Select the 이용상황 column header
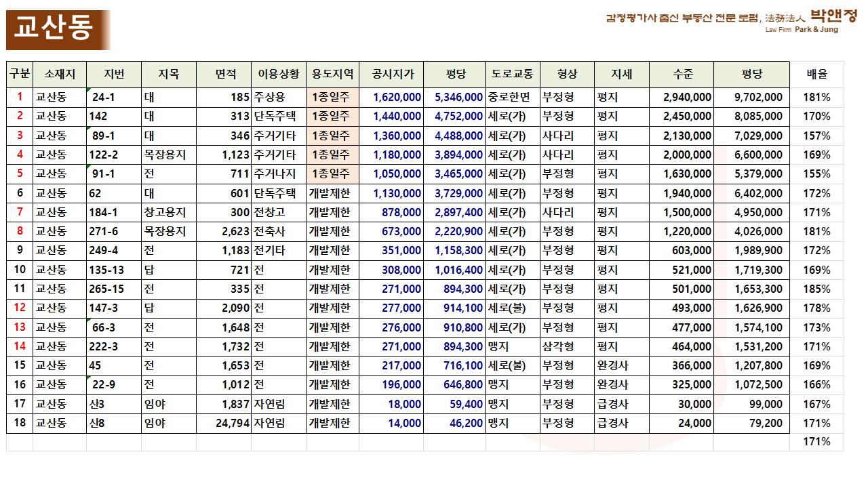 tap(279, 75)
